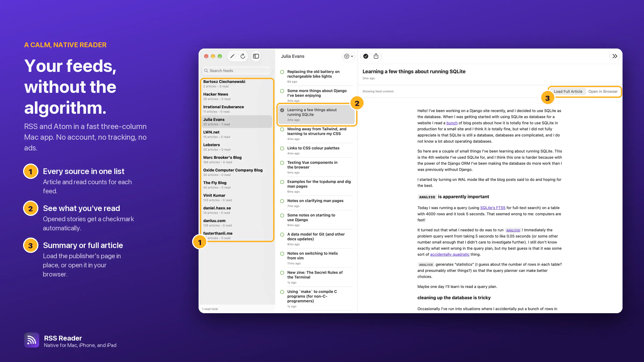The width and height of the screenshot is (644, 362).
Task: Open 'Using make to compile C' article
Action: [317, 298]
